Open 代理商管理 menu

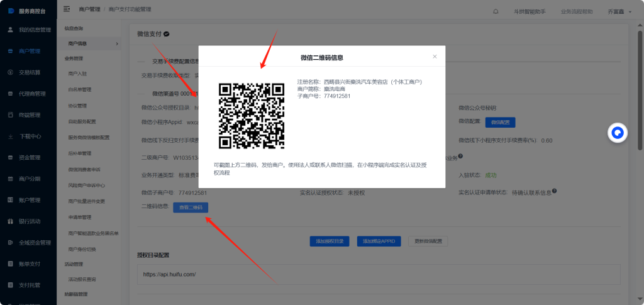(32, 94)
